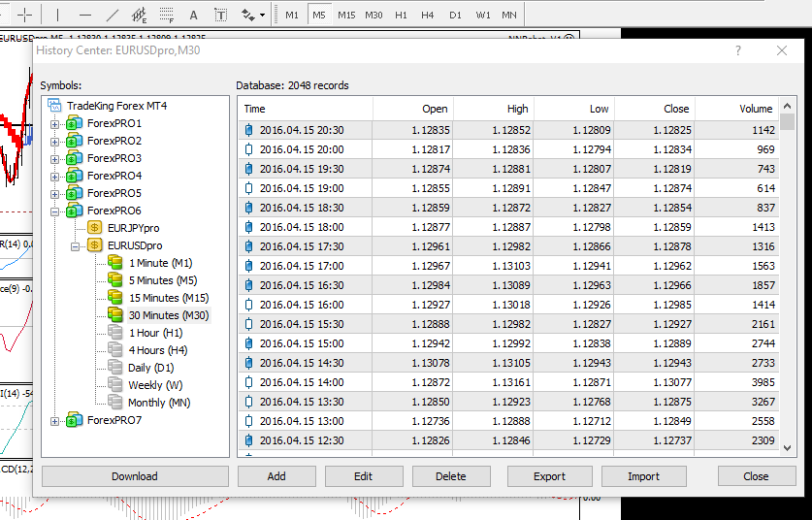Screen dimensions: 812x520
Task: Click the candle icon of 2016.04.15 17:00 row
Action: (x=249, y=266)
